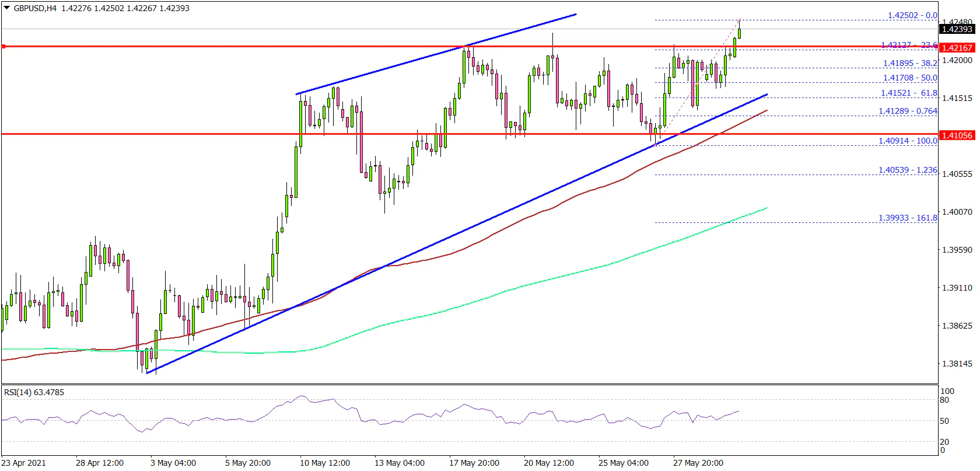Click the RSI(14) indicator label

coord(34,392)
